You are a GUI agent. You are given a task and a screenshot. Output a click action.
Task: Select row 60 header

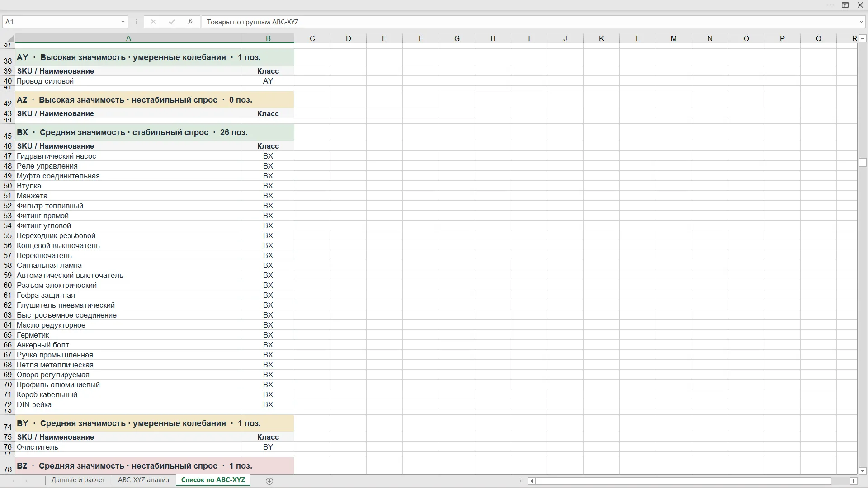[8, 285]
